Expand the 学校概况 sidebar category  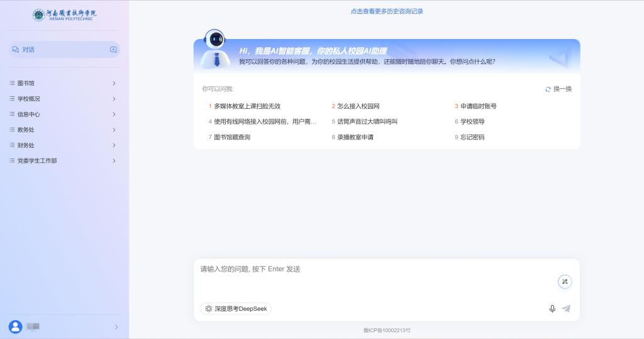(64, 99)
